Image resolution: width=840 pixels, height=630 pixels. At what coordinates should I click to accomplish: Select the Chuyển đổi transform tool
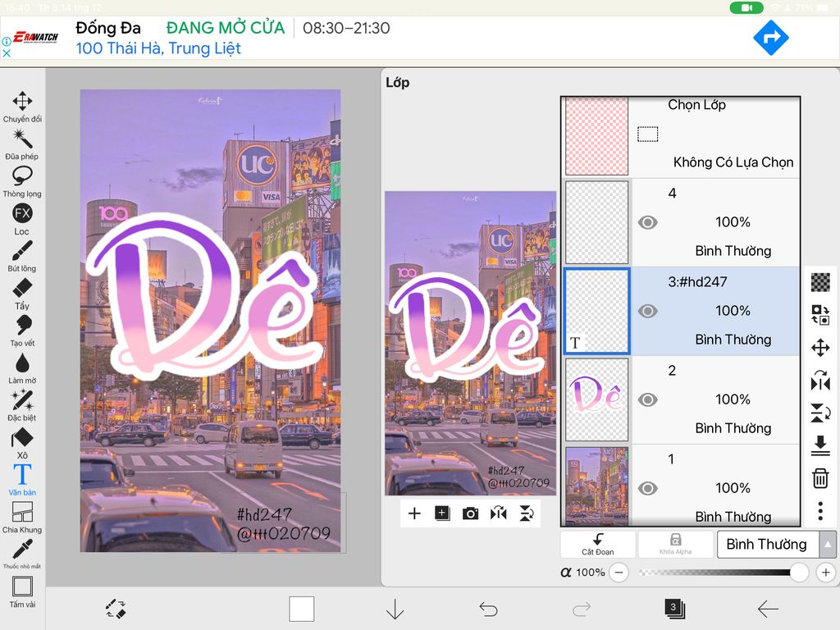click(22, 107)
